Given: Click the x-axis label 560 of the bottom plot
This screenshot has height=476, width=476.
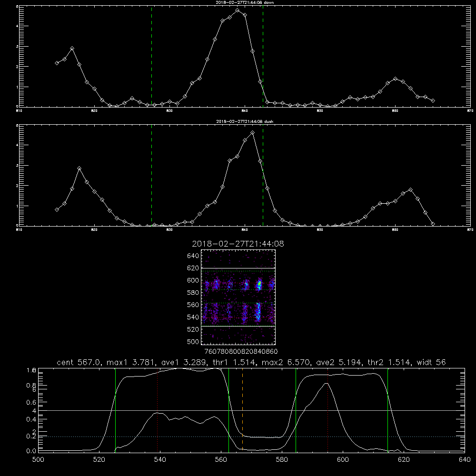Looking at the screenshot, I should pos(221,459).
